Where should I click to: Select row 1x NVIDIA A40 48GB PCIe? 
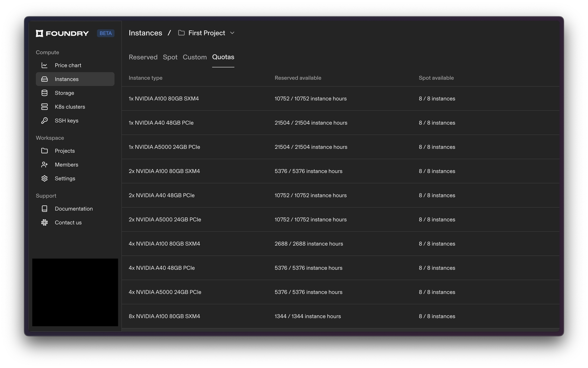(x=340, y=123)
